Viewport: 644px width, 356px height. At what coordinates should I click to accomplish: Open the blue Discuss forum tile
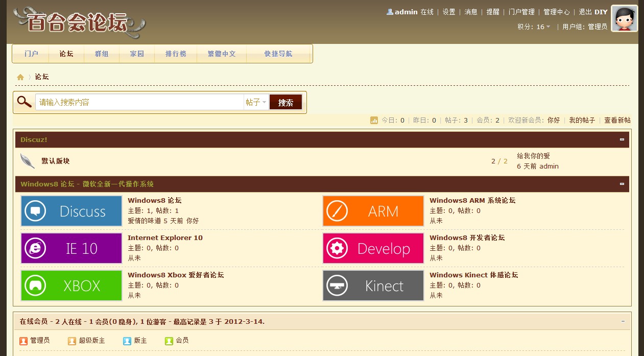coord(71,211)
